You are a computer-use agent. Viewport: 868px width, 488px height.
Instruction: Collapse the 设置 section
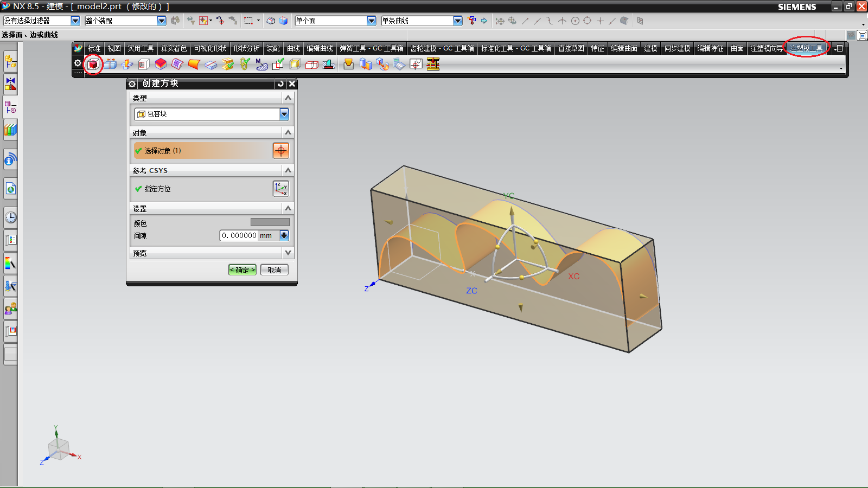coord(288,208)
